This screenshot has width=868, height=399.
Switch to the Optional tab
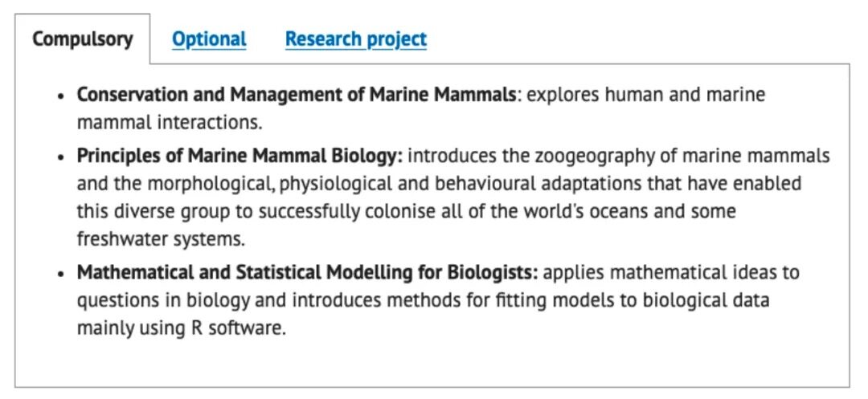[209, 39]
